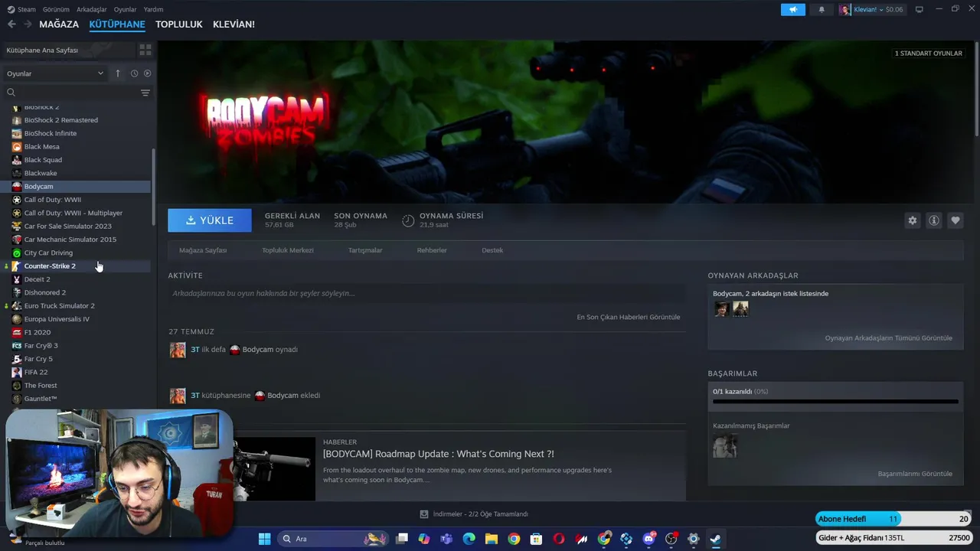Click the activity comment input field
This screenshot has height=551, width=980.
point(426,293)
